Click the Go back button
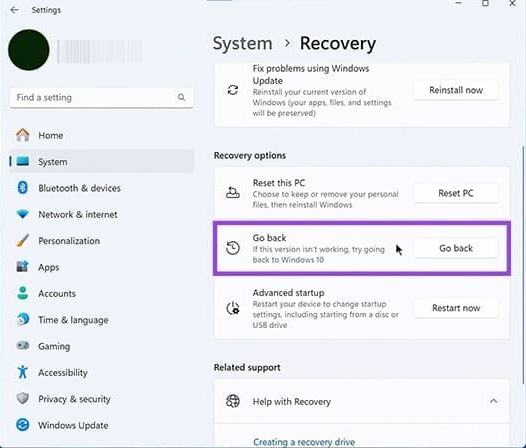 click(456, 248)
